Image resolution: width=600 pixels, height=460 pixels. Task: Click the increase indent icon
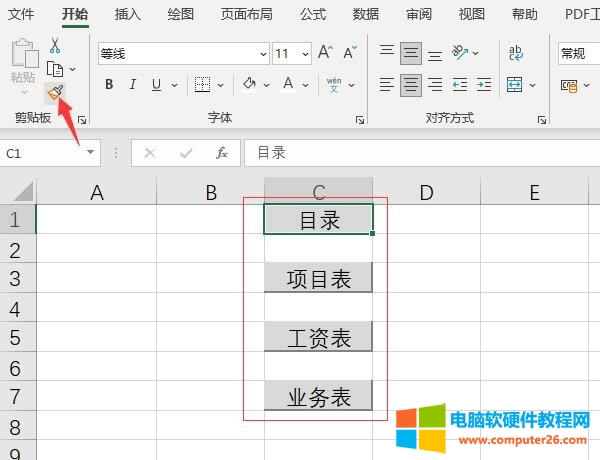[x=485, y=85]
